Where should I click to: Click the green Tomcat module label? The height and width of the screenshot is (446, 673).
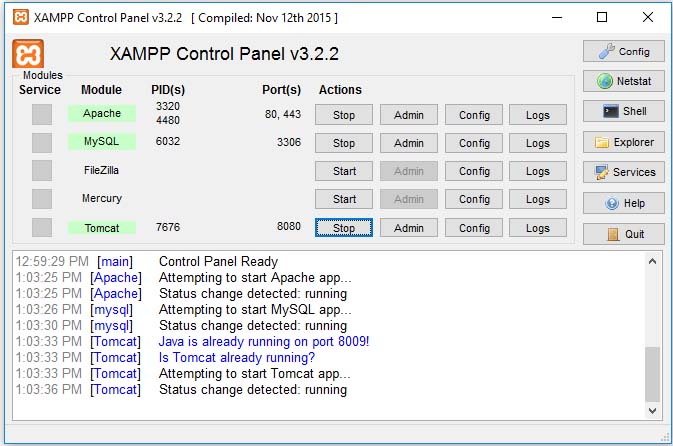(x=102, y=228)
